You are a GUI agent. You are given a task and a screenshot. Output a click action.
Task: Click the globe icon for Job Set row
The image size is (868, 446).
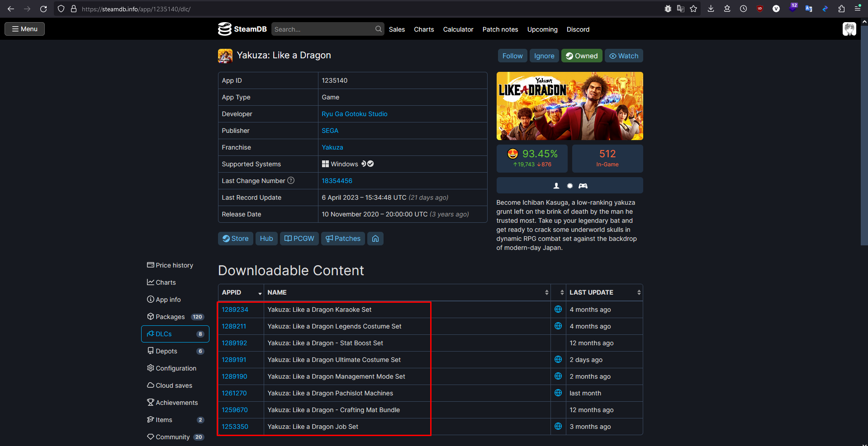coord(558,427)
